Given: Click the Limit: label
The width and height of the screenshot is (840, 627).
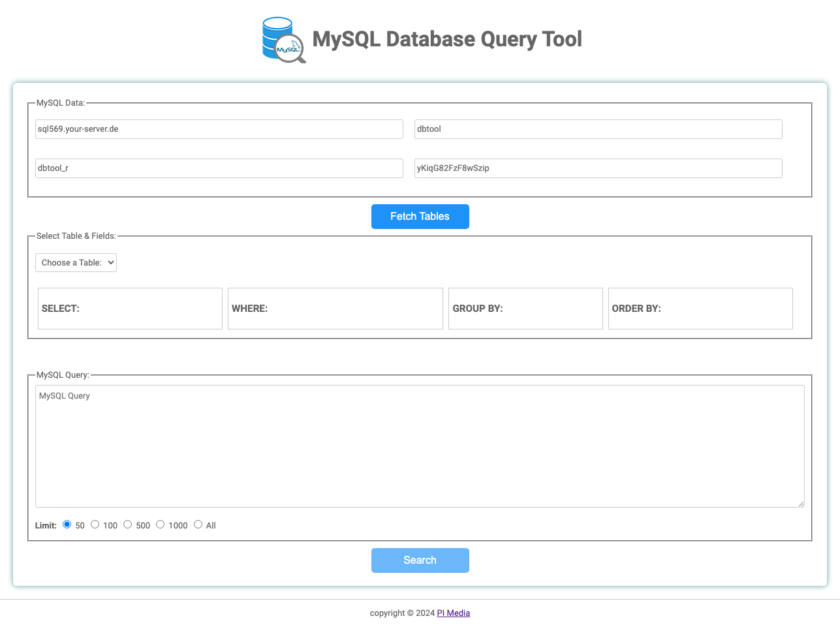Looking at the screenshot, I should click(46, 526).
